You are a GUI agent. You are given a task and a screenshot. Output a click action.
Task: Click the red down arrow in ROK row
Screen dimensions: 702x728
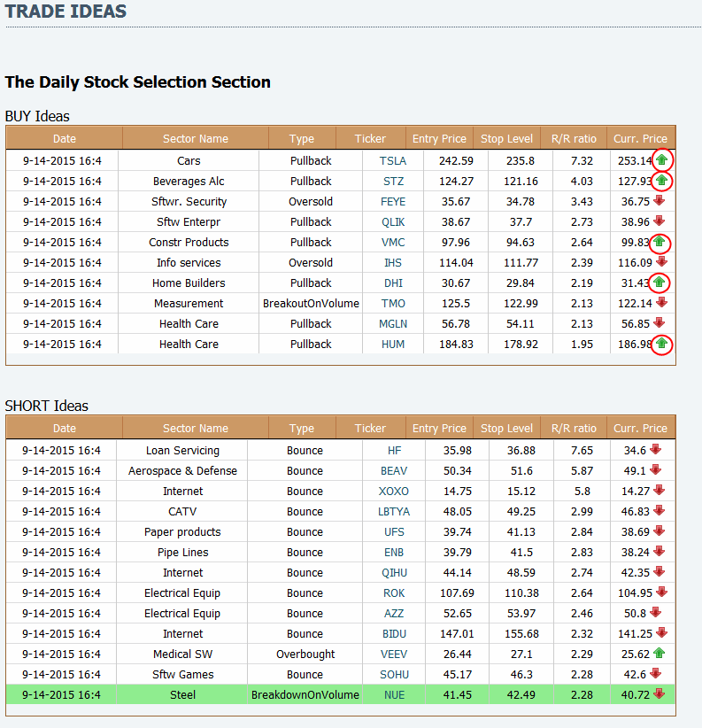point(662,592)
